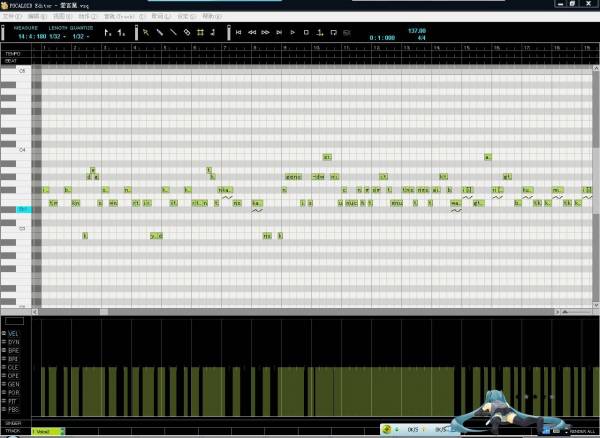Select the arrow pointer tool
600x438 pixels.
tap(146, 33)
